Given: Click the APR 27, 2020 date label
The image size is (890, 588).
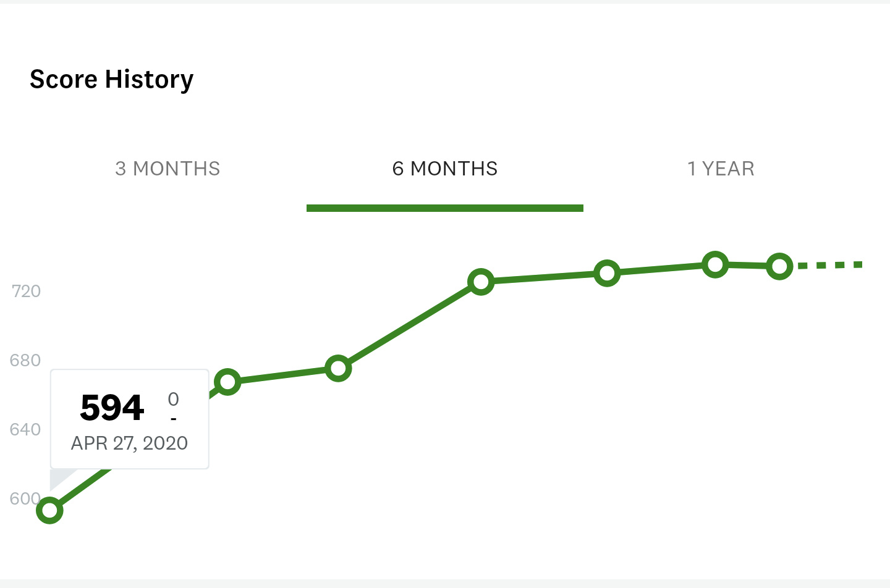Looking at the screenshot, I should click(129, 443).
